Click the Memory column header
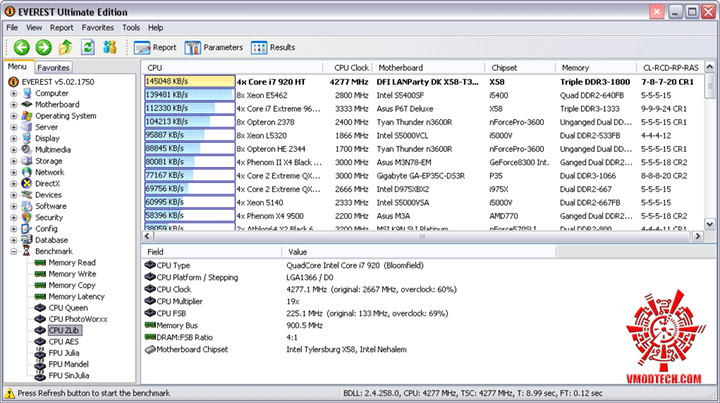 tap(596, 67)
